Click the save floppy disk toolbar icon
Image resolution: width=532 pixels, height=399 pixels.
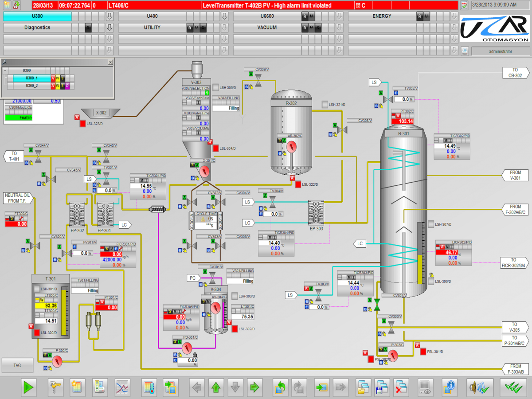(382, 387)
